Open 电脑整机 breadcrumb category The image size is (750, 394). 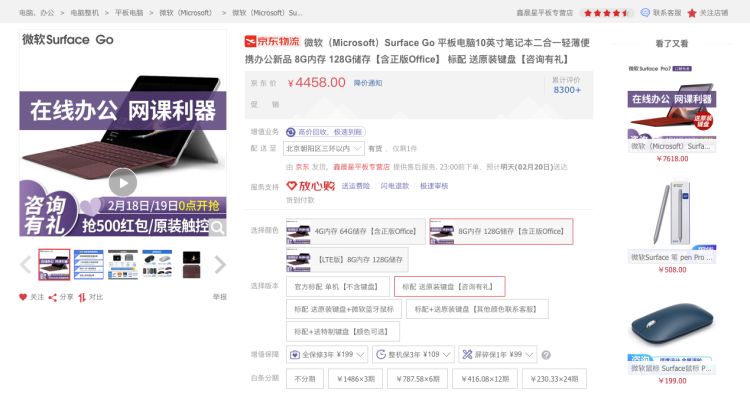coord(85,13)
